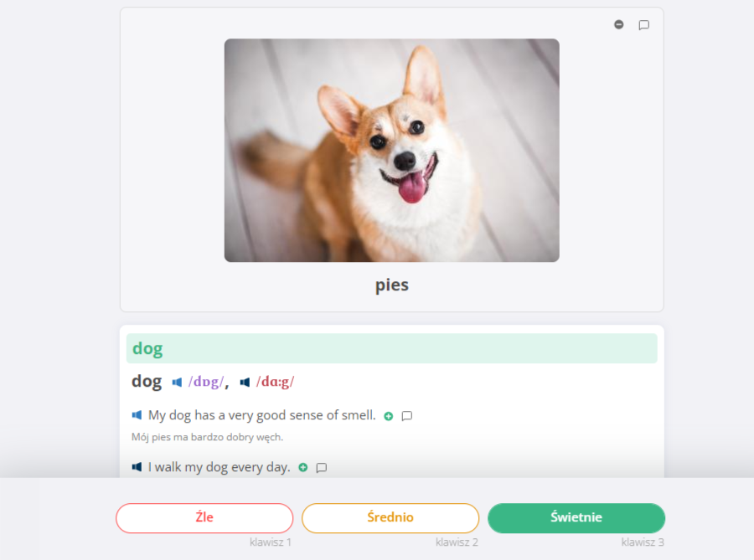Click the corgi dog photo

(391, 151)
